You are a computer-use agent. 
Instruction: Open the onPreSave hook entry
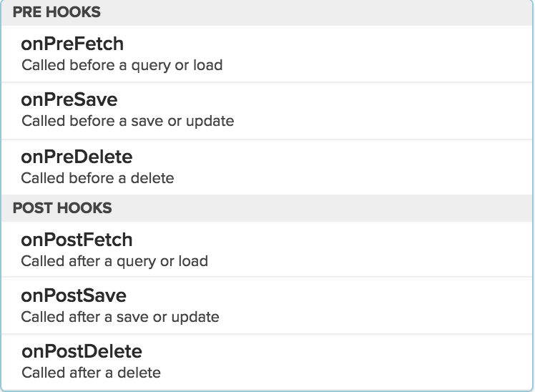click(x=69, y=100)
